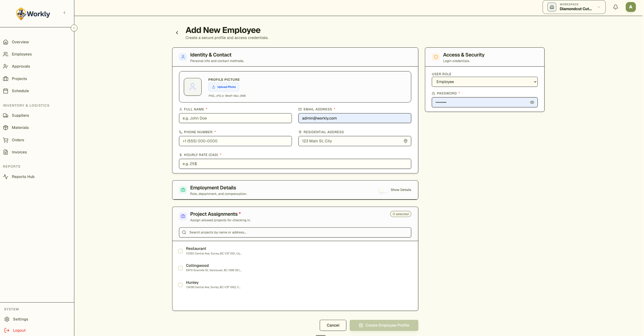Select the Approvals icon in sidebar

coord(6,66)
